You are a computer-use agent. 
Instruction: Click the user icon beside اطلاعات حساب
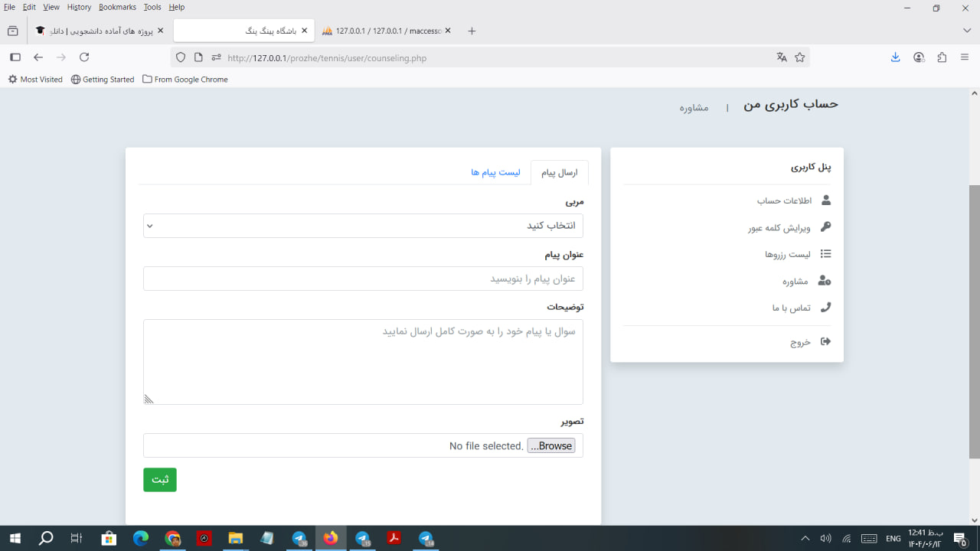click(825, 201)
